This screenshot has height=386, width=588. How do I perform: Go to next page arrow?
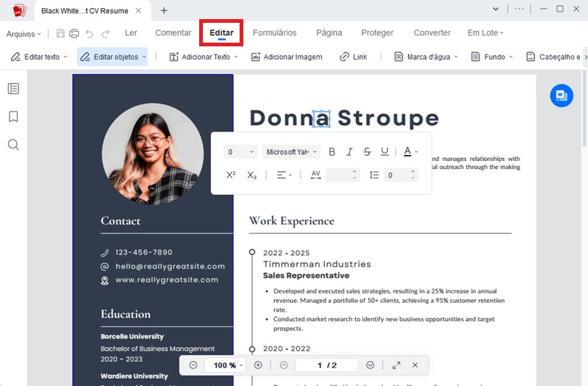(x=370, y=365)
